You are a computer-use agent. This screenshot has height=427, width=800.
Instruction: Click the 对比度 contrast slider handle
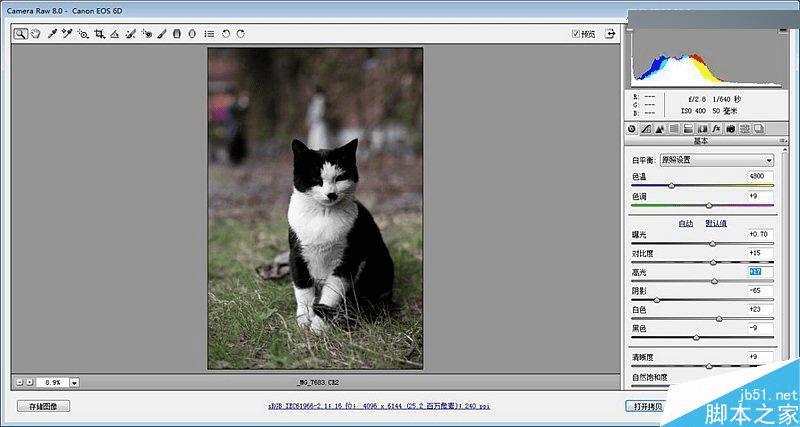point(713,263)
